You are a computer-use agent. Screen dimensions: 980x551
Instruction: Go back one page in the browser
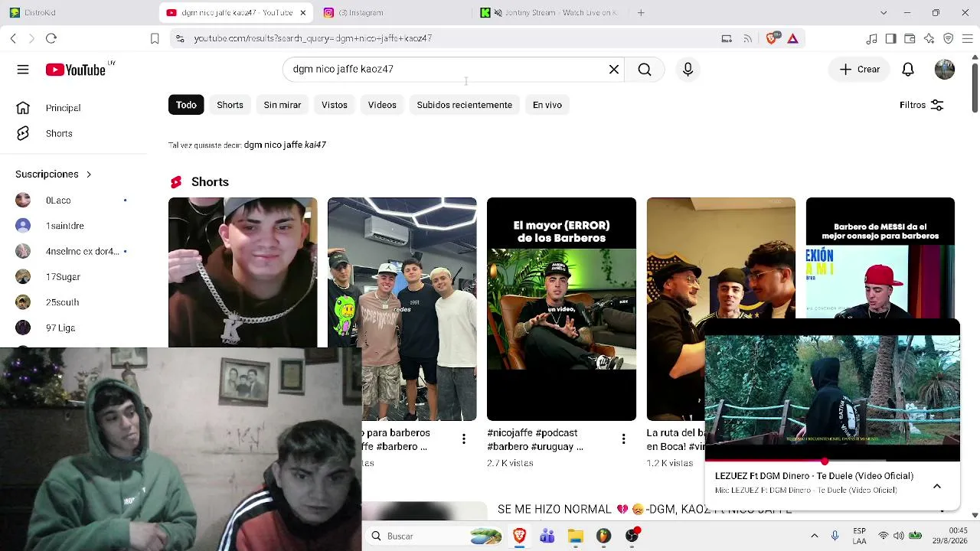coord(13,38)
